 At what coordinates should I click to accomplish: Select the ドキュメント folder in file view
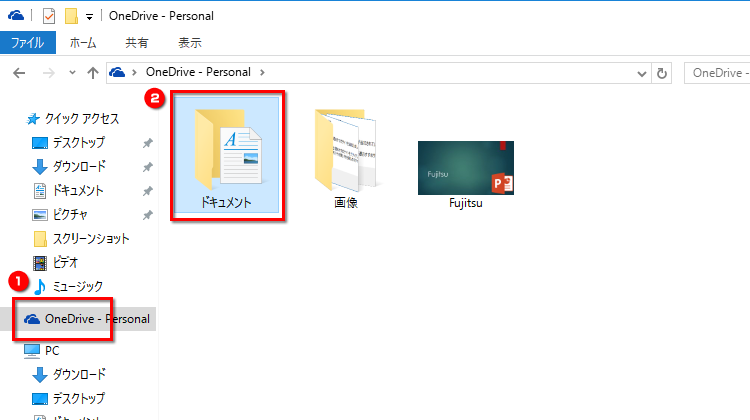[x=226, y=155]
